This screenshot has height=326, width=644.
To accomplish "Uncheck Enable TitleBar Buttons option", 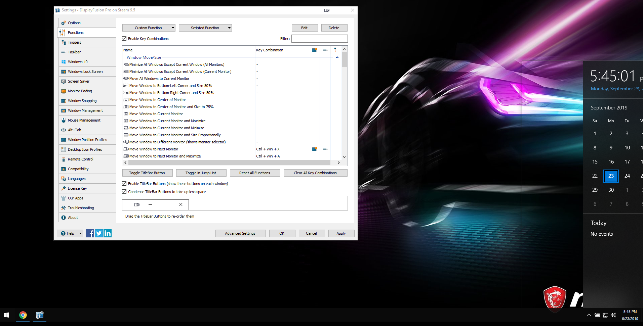I will (124, 184).
